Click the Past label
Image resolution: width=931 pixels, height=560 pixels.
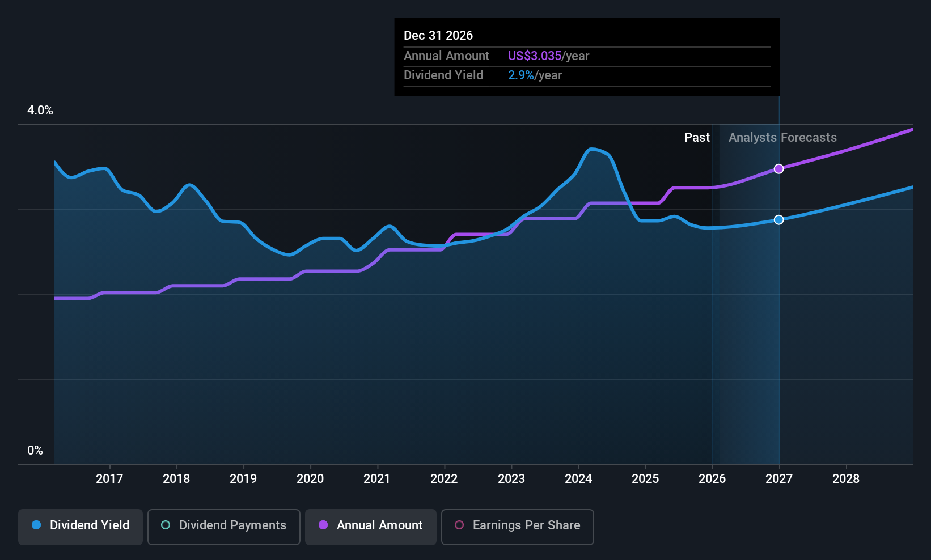point(697,138)
